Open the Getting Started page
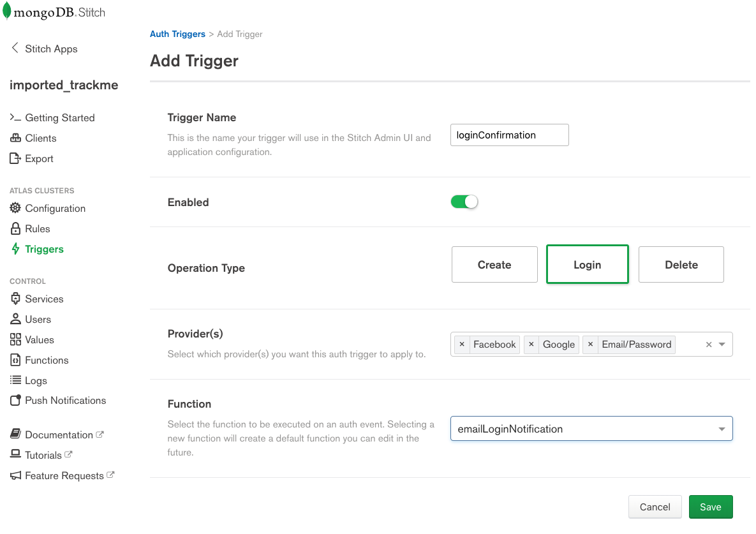 (x=60, y=117)
